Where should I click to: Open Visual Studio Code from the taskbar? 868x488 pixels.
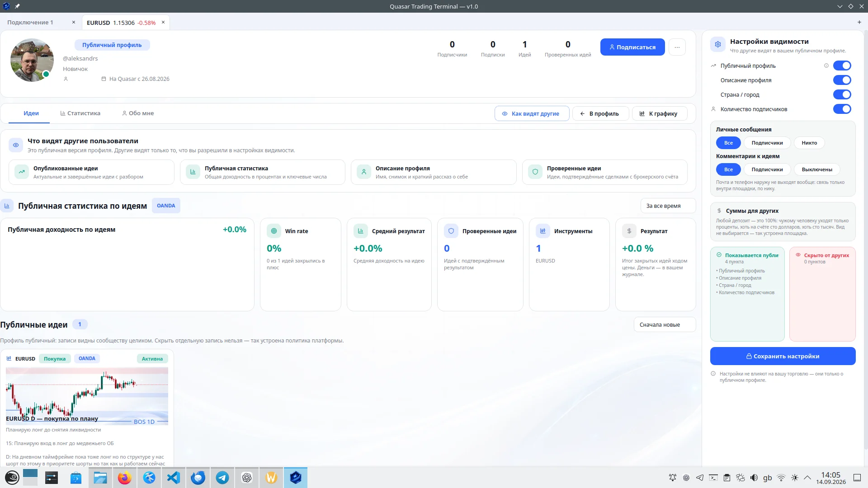173,478
